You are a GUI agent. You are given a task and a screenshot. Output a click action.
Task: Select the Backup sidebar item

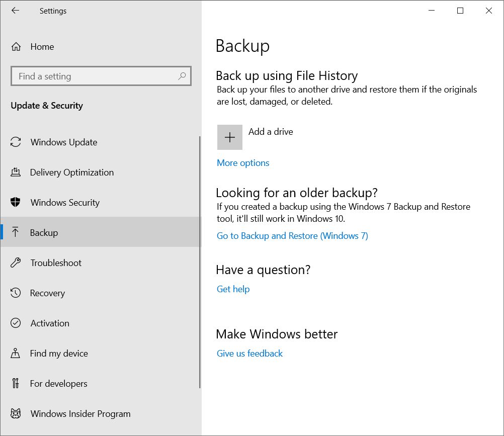click(x=100, y=232)
